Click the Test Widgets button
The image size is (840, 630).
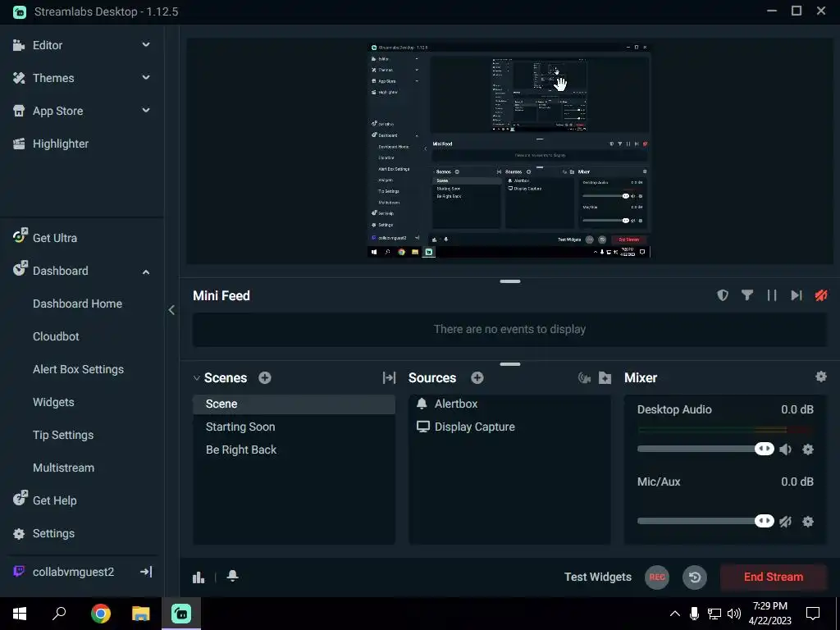[x=598, y=577]
